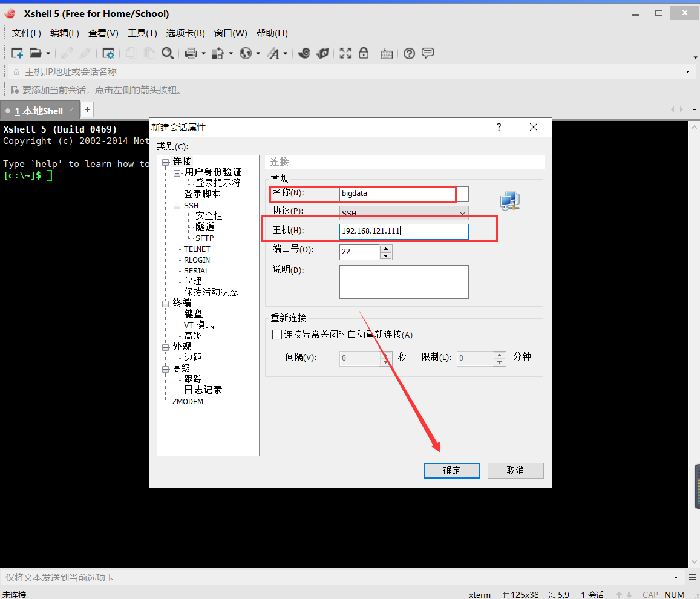Viewport: 700px width, 599px height.
Task: Open the Open Session folder dropdown arrow
Action: 48,54
